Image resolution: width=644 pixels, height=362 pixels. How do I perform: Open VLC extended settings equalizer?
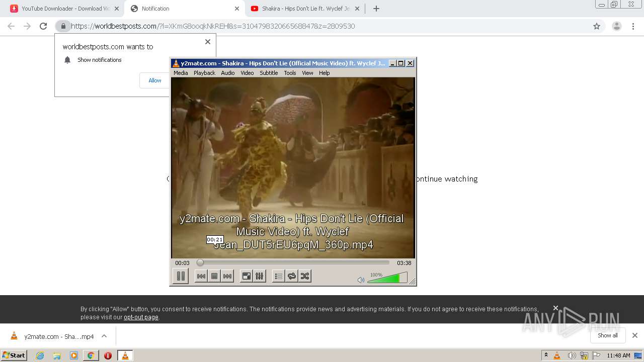(x=259, y=276)
